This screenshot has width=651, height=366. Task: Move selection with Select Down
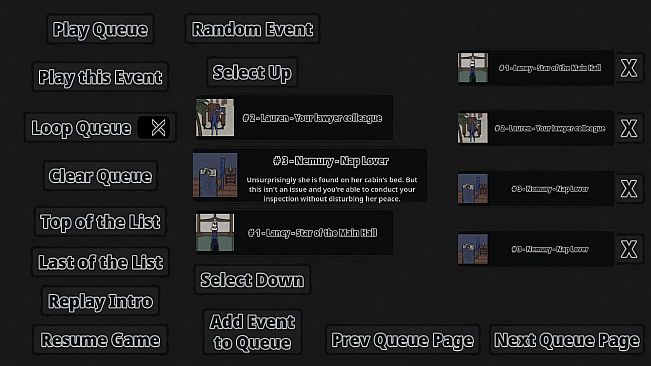point(252,280)
